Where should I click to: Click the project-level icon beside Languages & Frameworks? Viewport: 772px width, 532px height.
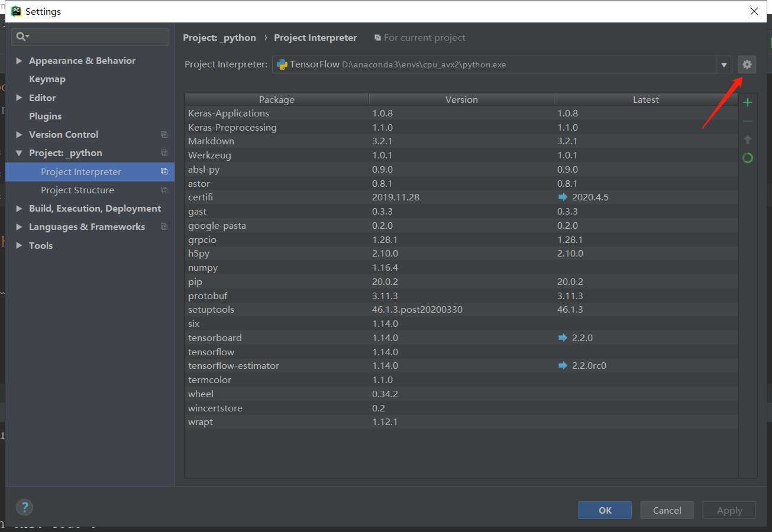coord(164,227)
